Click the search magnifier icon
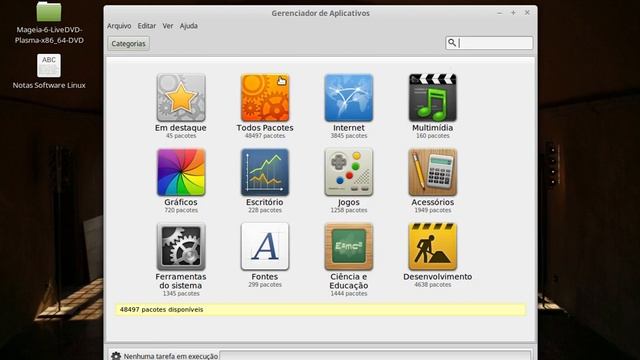Image resolution: width=640 pixels, height=360 pixels. (x=452, y=42)
